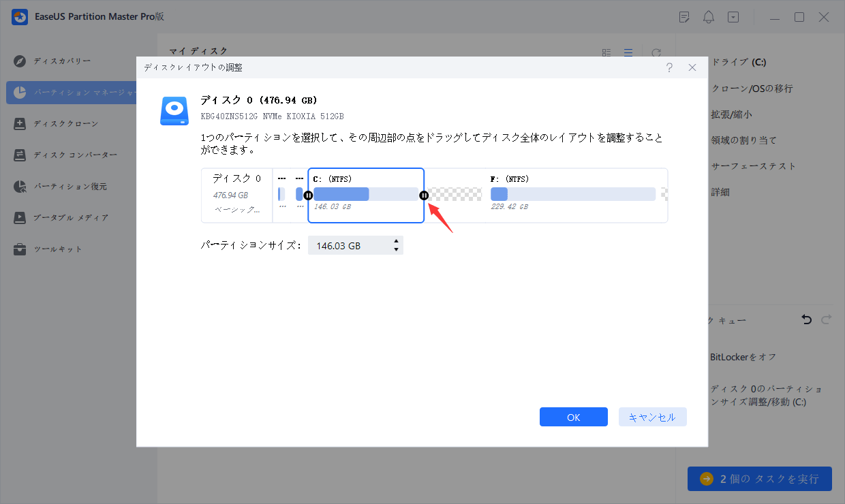Undo the last pending operation
The width and height of the screenshot is (845, 504).
(x=806, y=319)
